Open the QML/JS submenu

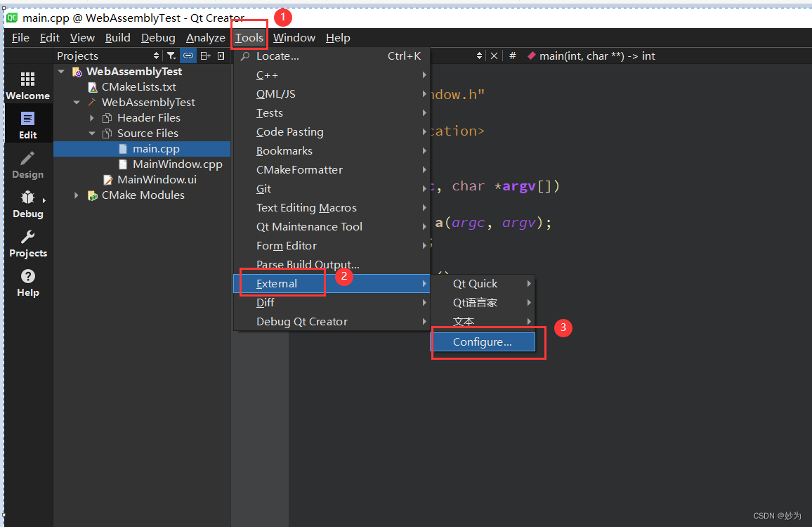pos(332,93)
